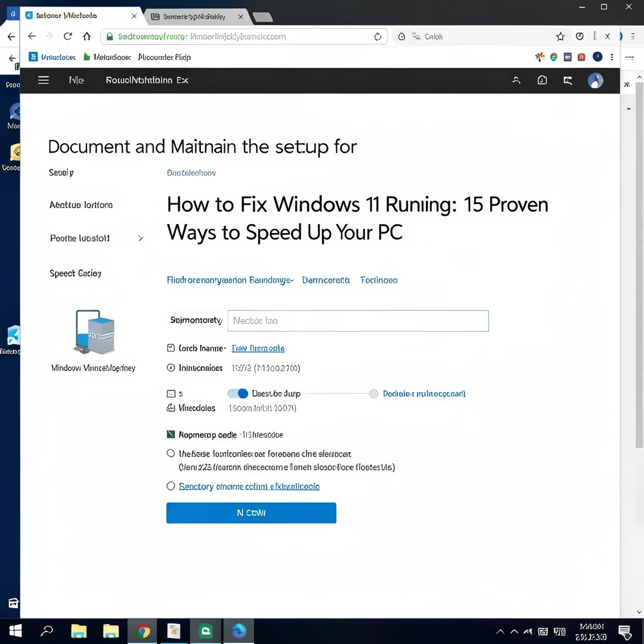Click the colorful pinwheel extension icon
Image resolution: width=644 pixels, height=644 pixels.
point(540,57)
